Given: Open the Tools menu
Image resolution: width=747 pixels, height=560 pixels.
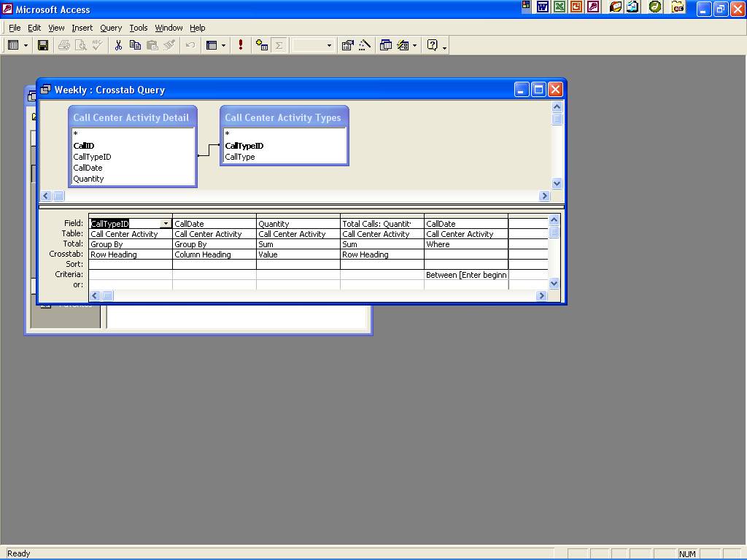Looking at the screenshot, I should 138,28.
